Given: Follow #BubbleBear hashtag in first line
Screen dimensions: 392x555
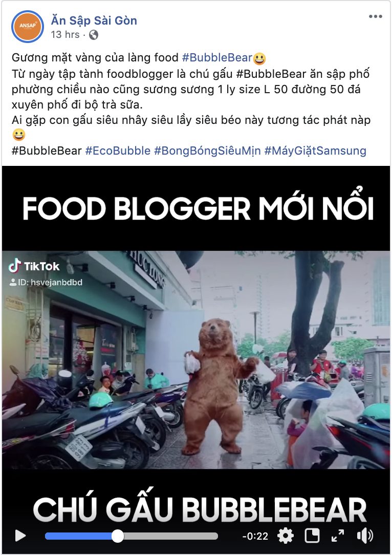Looking at the screenshot, I should click(x=217, y=57).
